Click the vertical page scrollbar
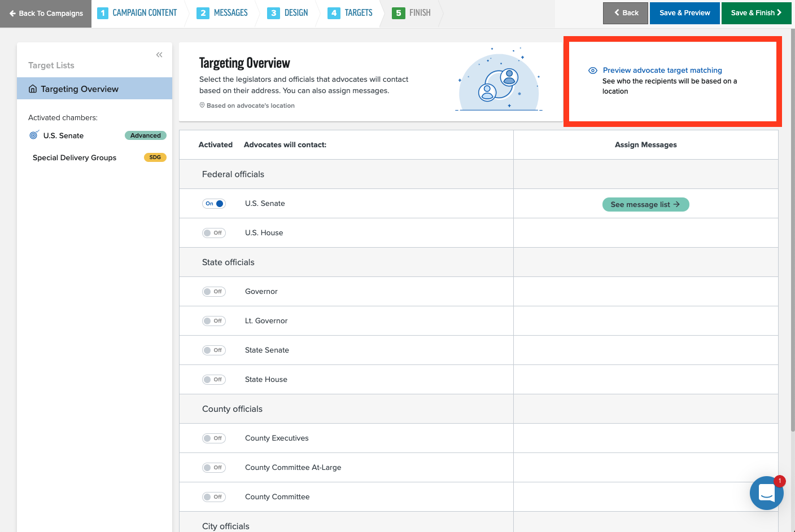Image resolution: width=795 pixels, height=532 pixels. [x=792, y=226]
